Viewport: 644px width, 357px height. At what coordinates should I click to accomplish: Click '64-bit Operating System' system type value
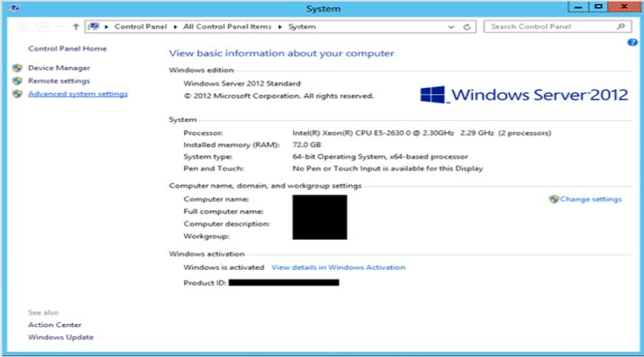[380, 157]
